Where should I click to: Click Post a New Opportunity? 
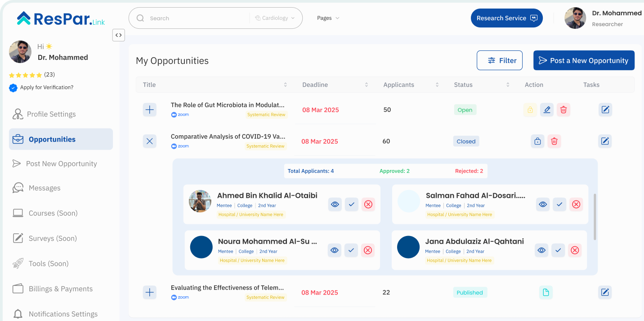pyautogui.click(x=584, y=60)
